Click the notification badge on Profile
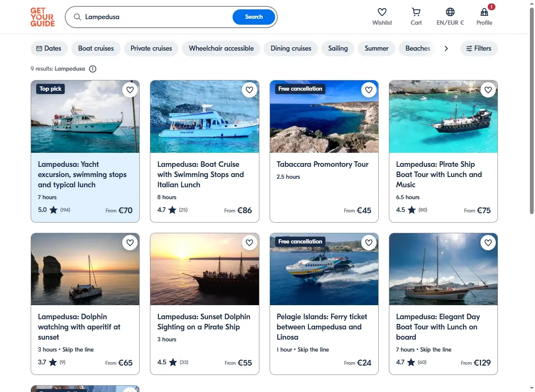Screen dimensions: 535x392 (492, 7)
